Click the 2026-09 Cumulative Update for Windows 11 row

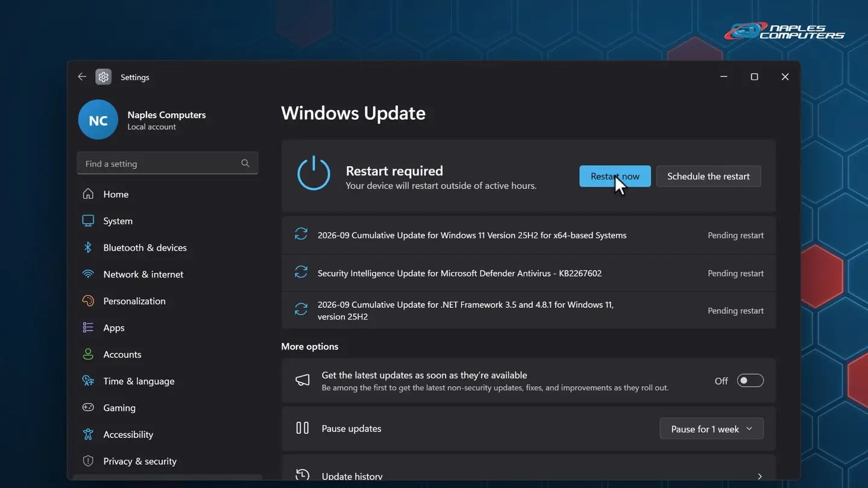(x=529, y=235)
